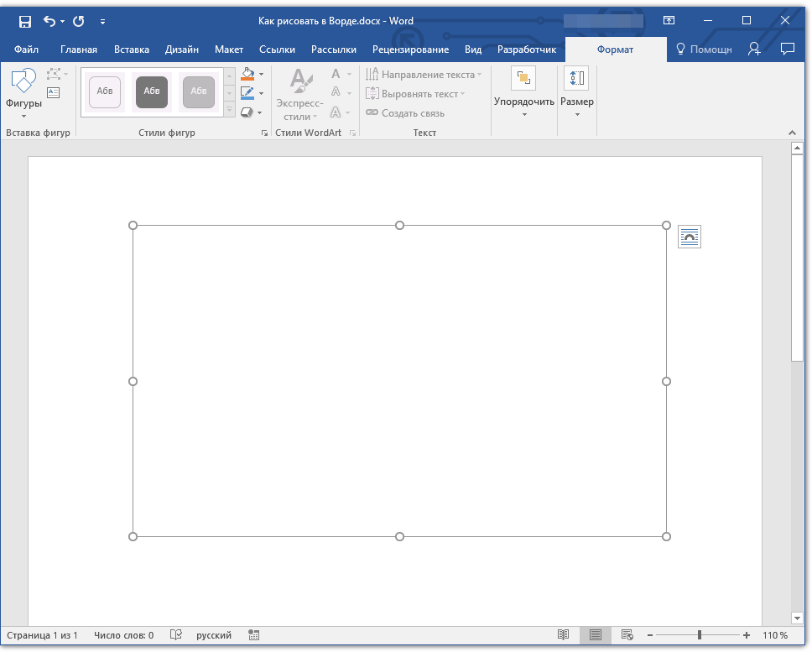Click the Число слов word count
Viewport: 812px width, 652px height.
click(124, 635)
